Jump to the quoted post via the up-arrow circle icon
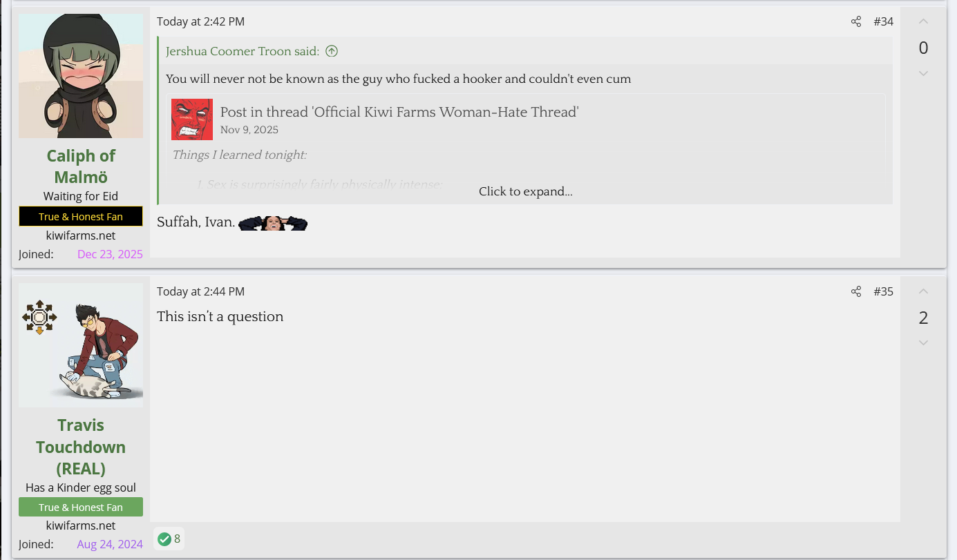 pos(332,51)
